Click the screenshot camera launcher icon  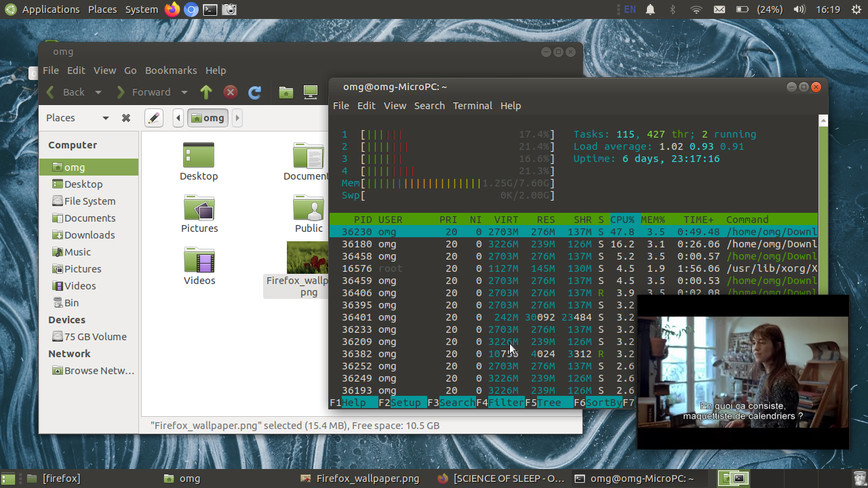[229, 9]
